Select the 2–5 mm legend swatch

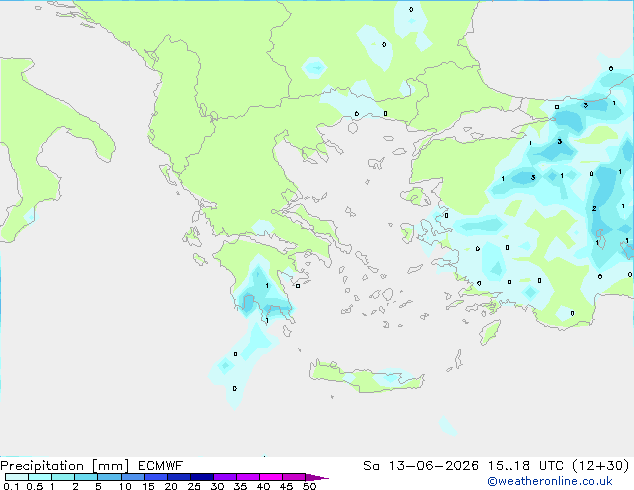86,477
